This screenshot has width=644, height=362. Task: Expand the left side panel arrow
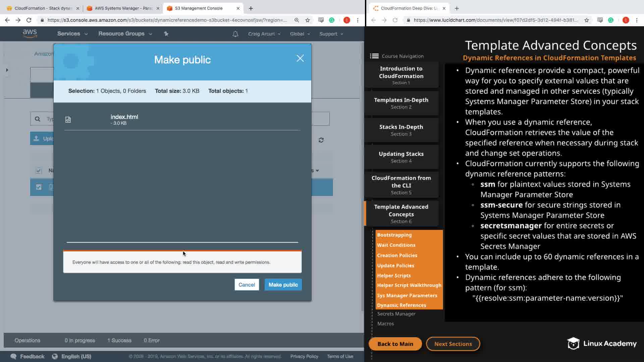(7, 70)
